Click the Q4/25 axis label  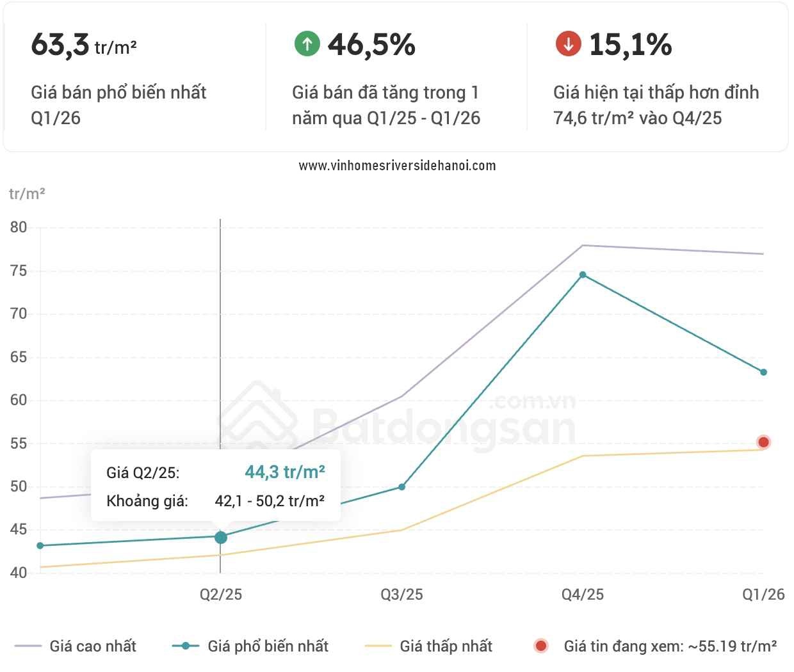pos(583,595)
